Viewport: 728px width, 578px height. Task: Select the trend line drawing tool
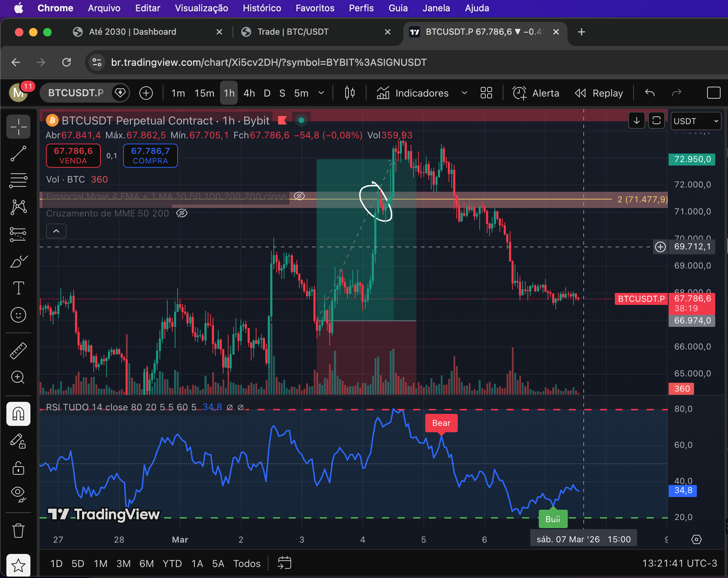tap(18, 154)
